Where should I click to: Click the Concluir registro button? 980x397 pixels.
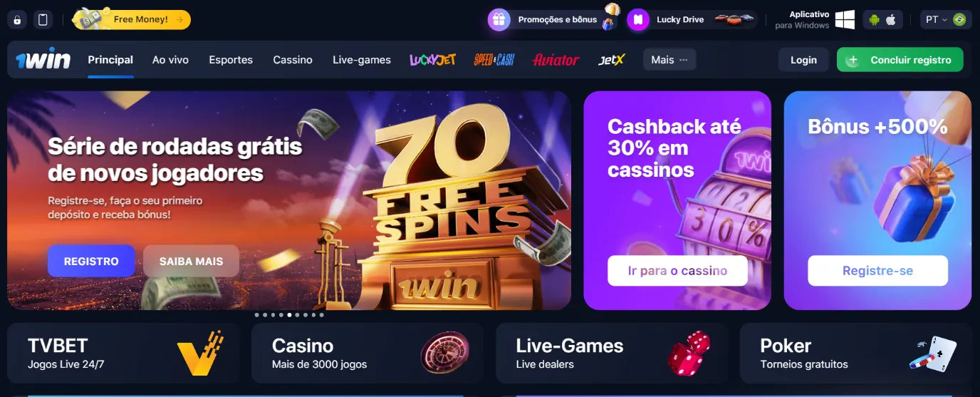point(900,60)
